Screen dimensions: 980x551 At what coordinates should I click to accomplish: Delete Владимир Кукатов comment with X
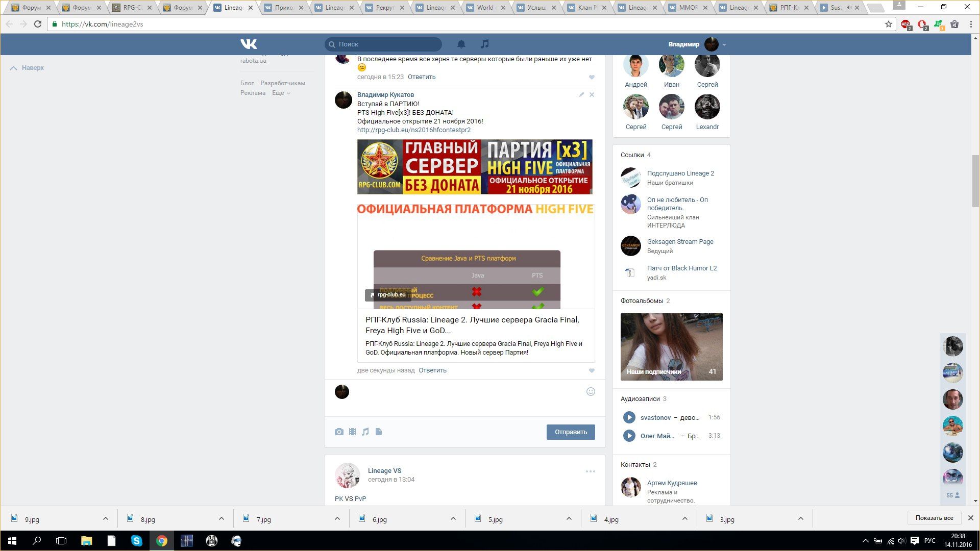coord(592,94)
